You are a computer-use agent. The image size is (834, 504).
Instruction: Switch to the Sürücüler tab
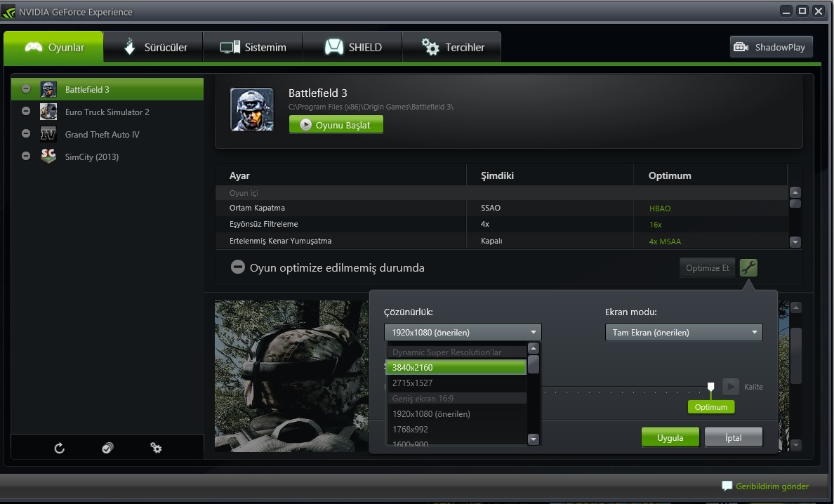click(x=153, y=47)
